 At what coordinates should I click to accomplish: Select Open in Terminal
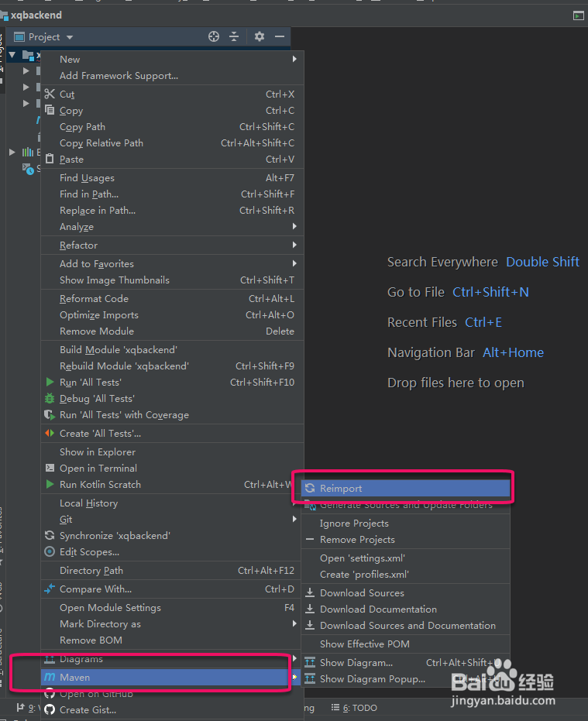[x=98, y=468]
